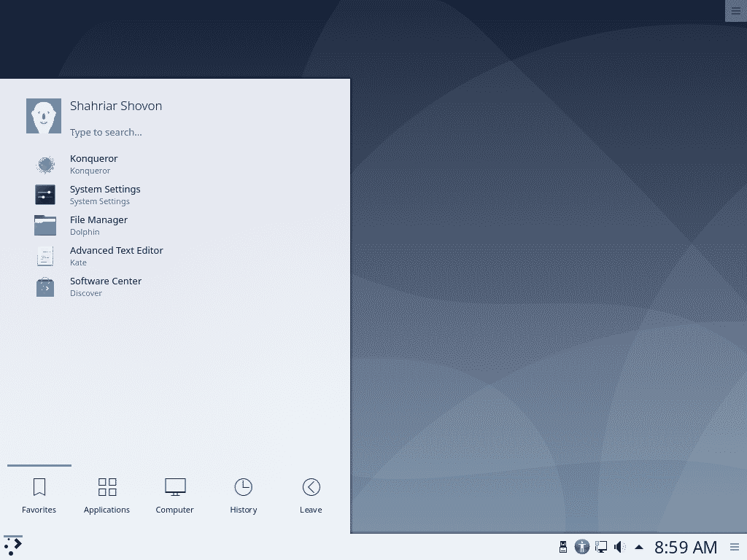The width and height of the screenshot is (747, 560).
Task: Toggle the application launcher button
Action: tap(13, 546)
